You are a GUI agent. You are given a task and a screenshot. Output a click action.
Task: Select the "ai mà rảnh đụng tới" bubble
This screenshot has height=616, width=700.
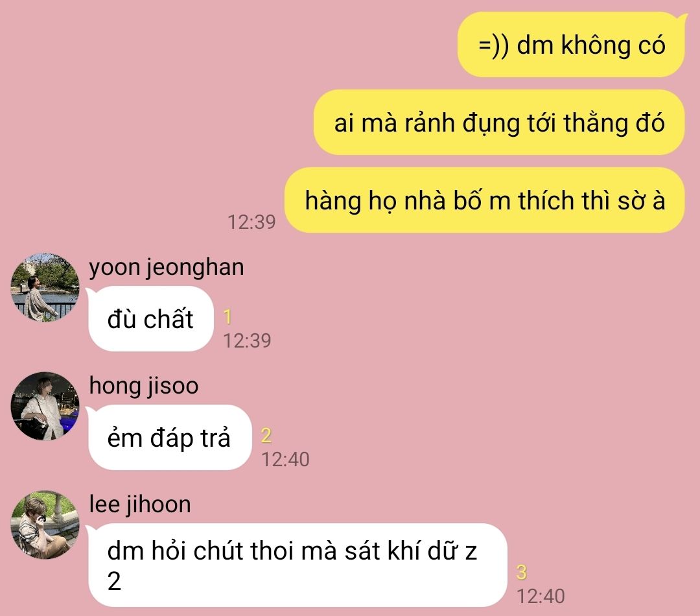pyautogui.click(x=499, y=123)
